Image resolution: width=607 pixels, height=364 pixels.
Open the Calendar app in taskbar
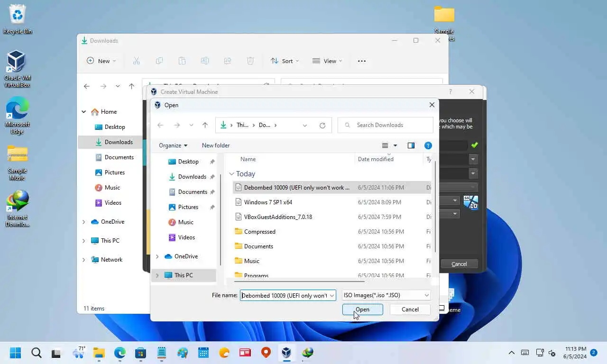(203, 353)
